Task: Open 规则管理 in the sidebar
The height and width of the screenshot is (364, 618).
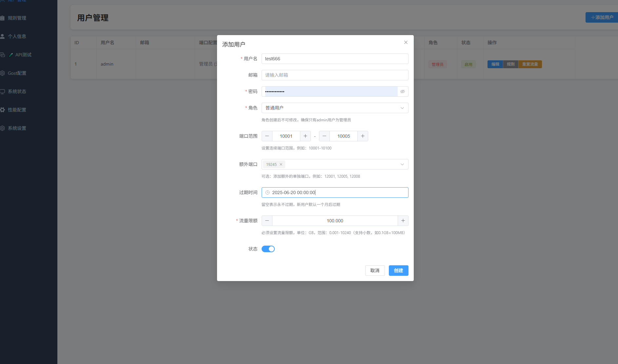Action: tap(17, 18)
